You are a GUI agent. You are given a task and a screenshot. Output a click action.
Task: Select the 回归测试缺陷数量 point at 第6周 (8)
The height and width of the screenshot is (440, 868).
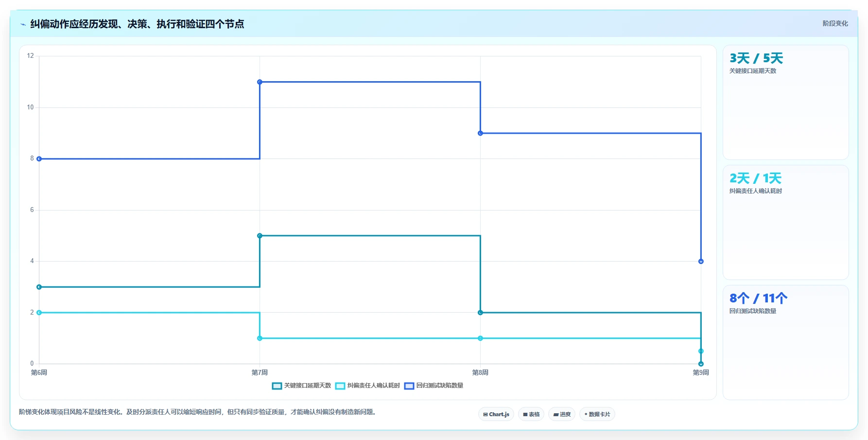(39, 159)
